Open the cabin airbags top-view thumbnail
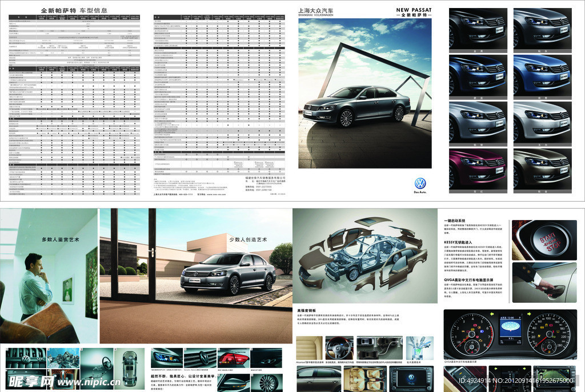Screen dimensions: 585x392 click(365, 378)
